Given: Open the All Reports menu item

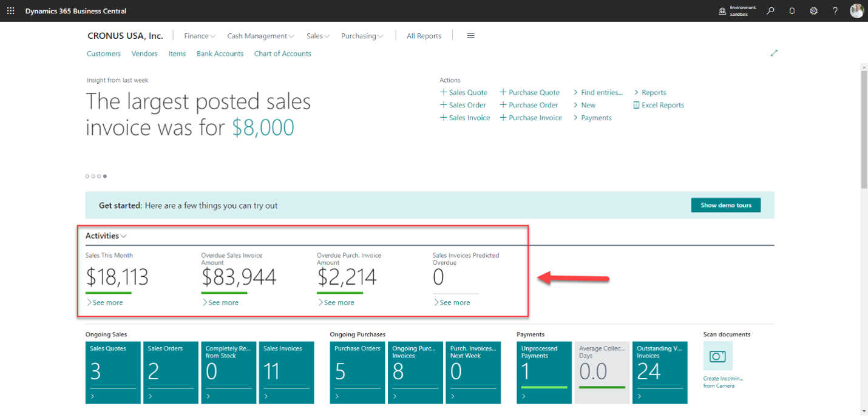Looking at the screenshot, I should point(424,36).
